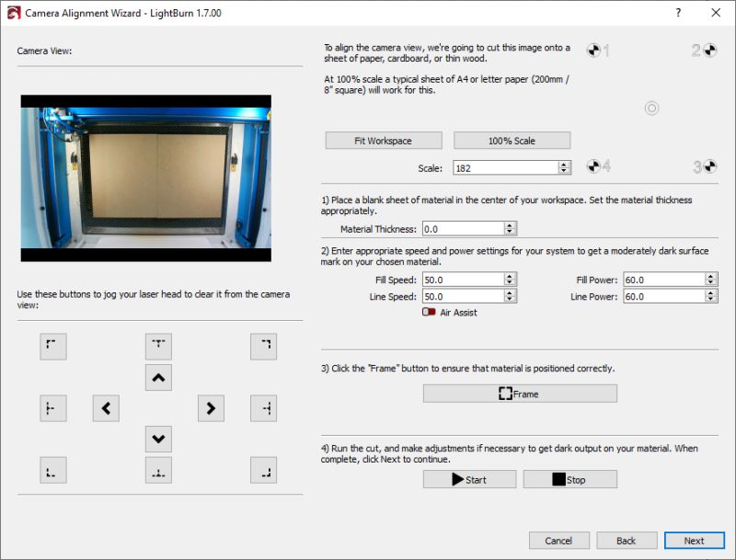The width and height of the screenshot is (736, 560).
Task: Jog laser head upward using the up arrow
Action: (158, 377)
